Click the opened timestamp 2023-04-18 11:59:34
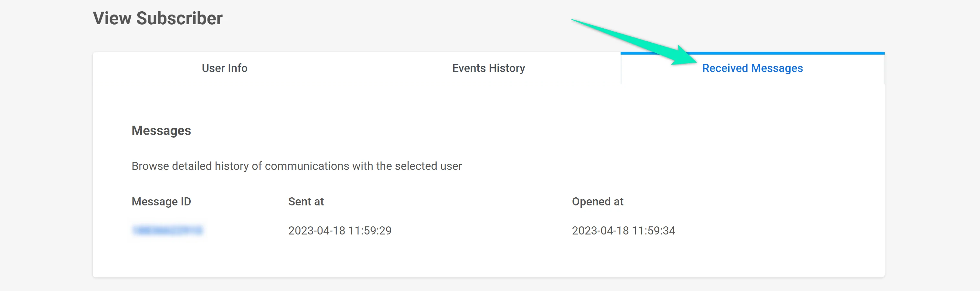Viewport: 980px width, 291px height. pos(623,230)
